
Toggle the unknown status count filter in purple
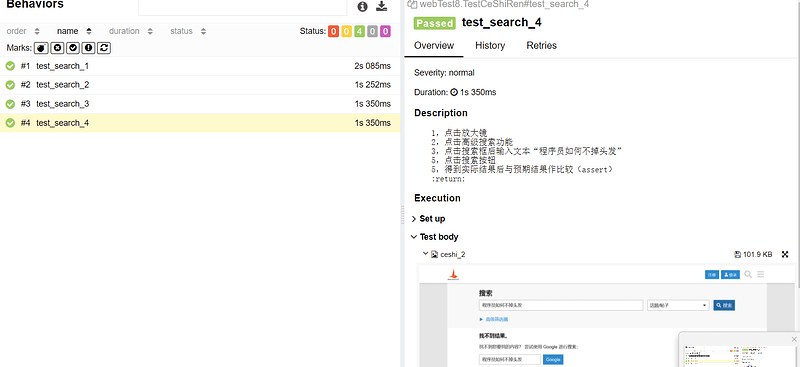pyautogui.click(x=385, y=31)
